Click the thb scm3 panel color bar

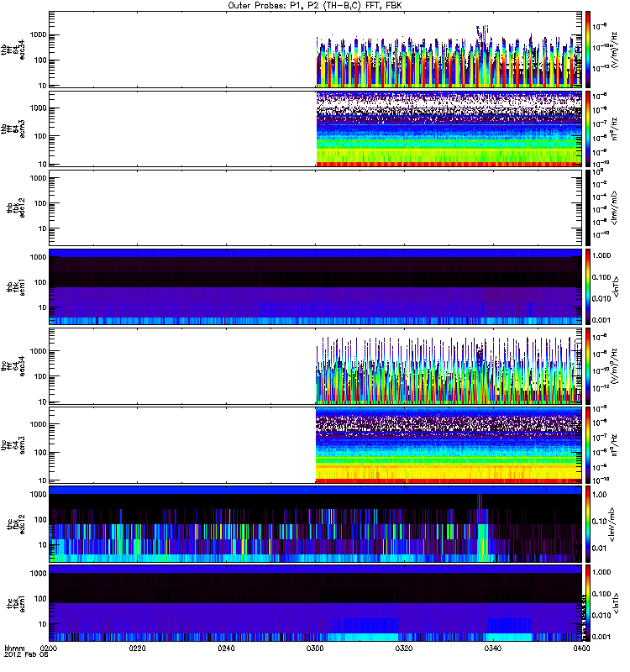coord(588,129)
